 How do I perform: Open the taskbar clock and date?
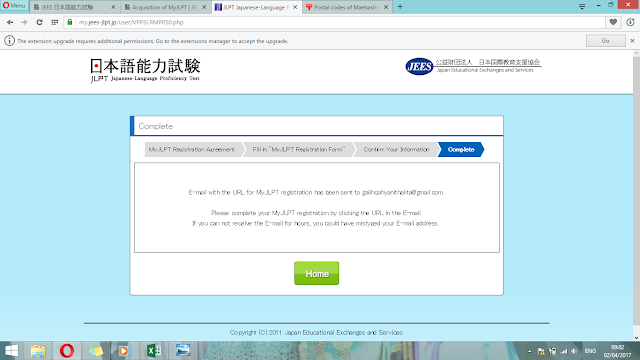point(618,351)
